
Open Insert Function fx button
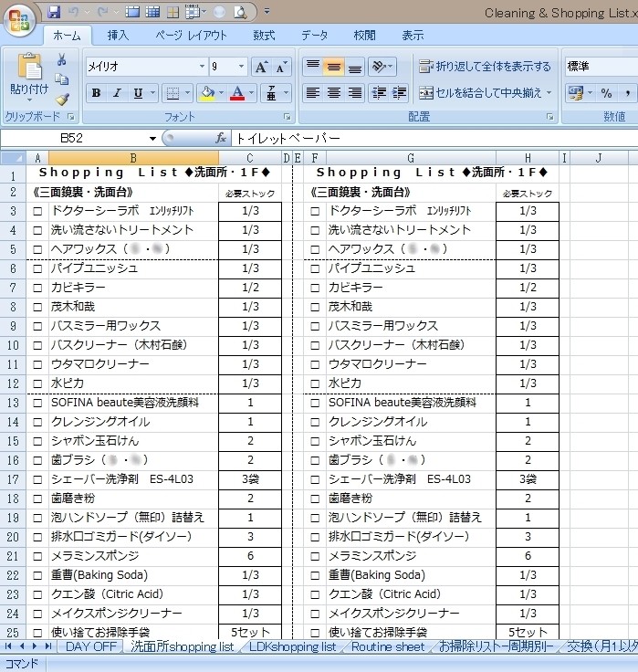(x=221, y=138)
